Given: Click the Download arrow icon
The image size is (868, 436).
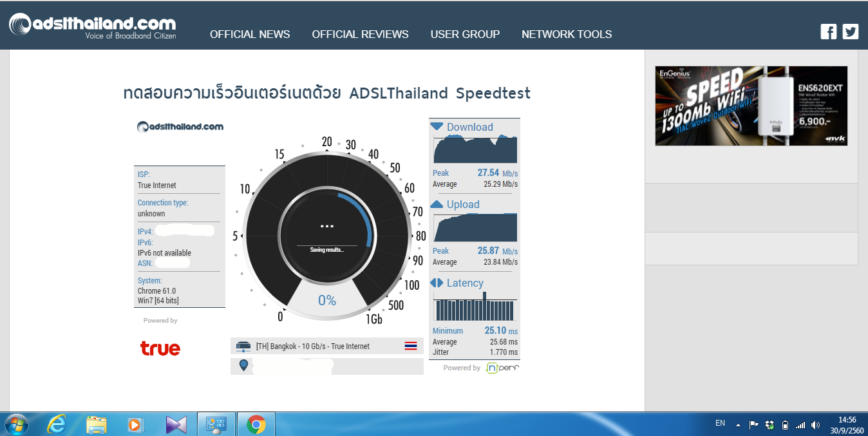Looking at the screenshot, I should click(x=437, y=127).
